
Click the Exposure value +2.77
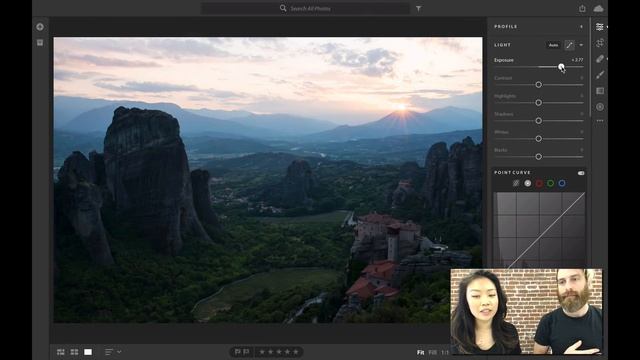coord(577,60)
